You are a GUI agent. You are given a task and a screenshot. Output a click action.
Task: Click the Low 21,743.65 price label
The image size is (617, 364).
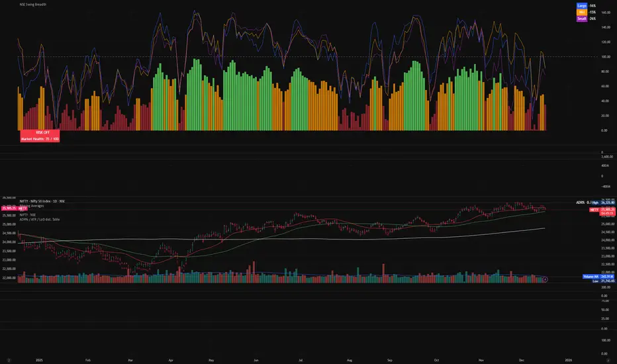pos(603,281)
